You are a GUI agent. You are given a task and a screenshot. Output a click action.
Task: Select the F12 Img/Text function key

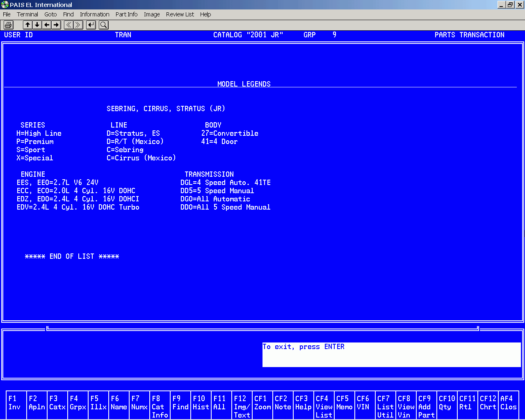[242, 405]
